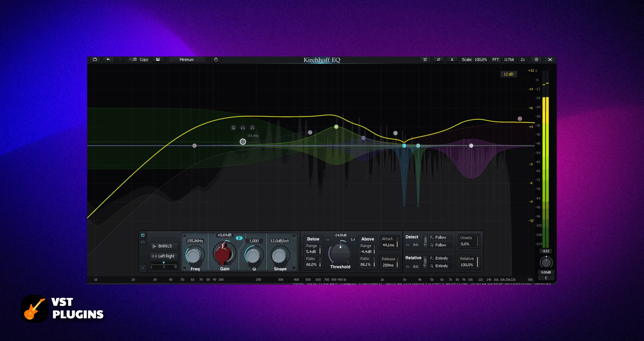Open the Scale 100.0% setting
Screen dimensions: 644x341
474,60
